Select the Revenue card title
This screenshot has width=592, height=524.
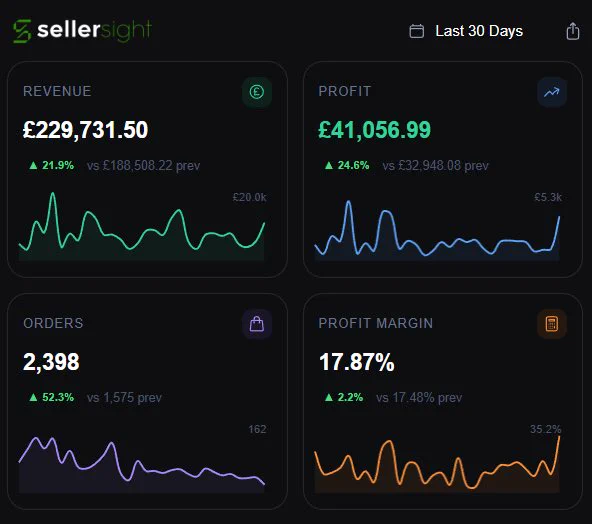tap(57, 91)
